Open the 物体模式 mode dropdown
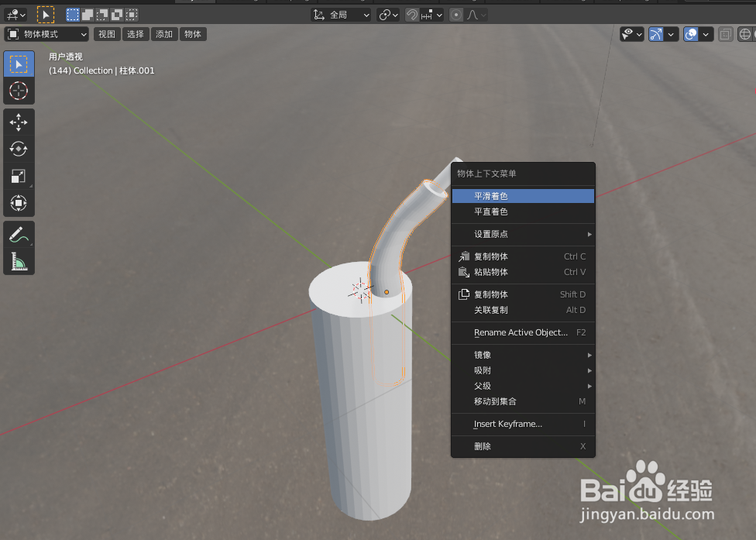This screenshot has width=756, height=540. 45,34
